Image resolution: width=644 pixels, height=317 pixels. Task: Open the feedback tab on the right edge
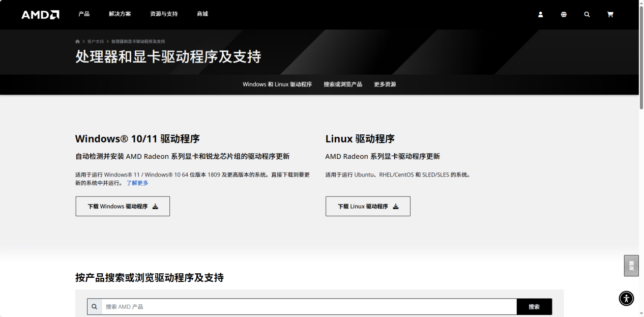631,266
